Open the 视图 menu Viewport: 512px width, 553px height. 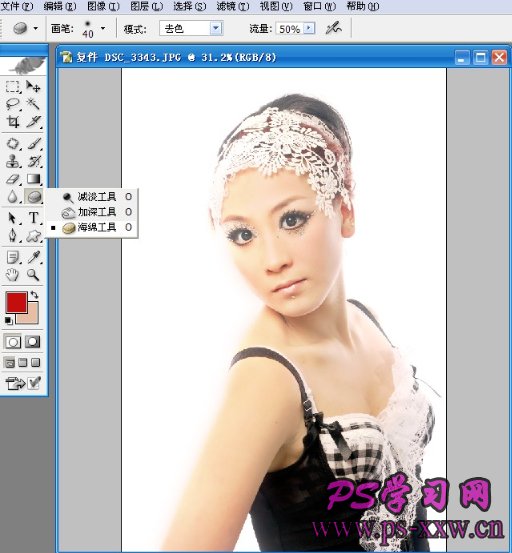[x=276, y=6]
